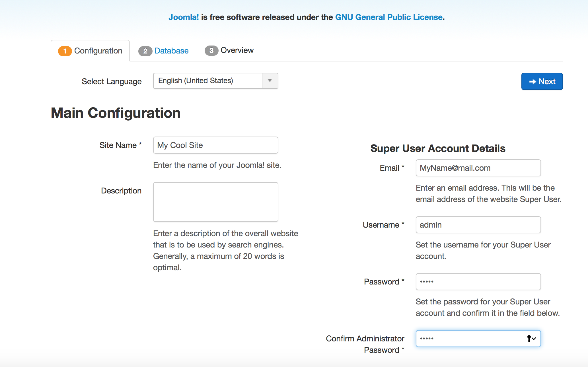Open the GNU General Public License link

click(x=389, y=17)
